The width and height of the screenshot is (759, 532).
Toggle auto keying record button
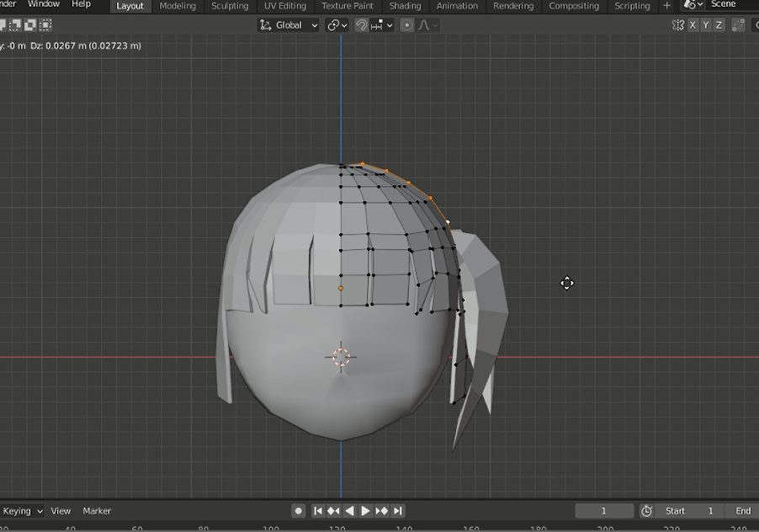point(298,511)
